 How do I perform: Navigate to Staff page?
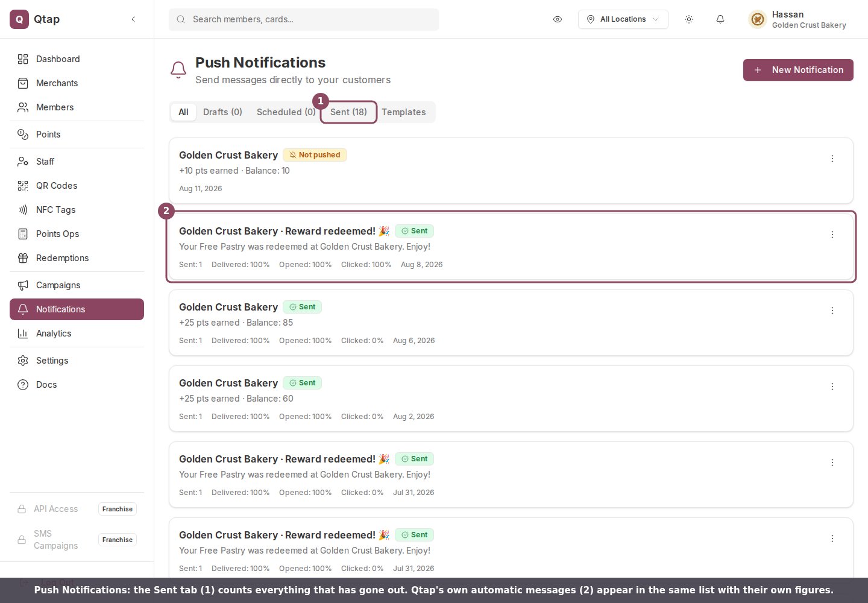tap(77, 162)
